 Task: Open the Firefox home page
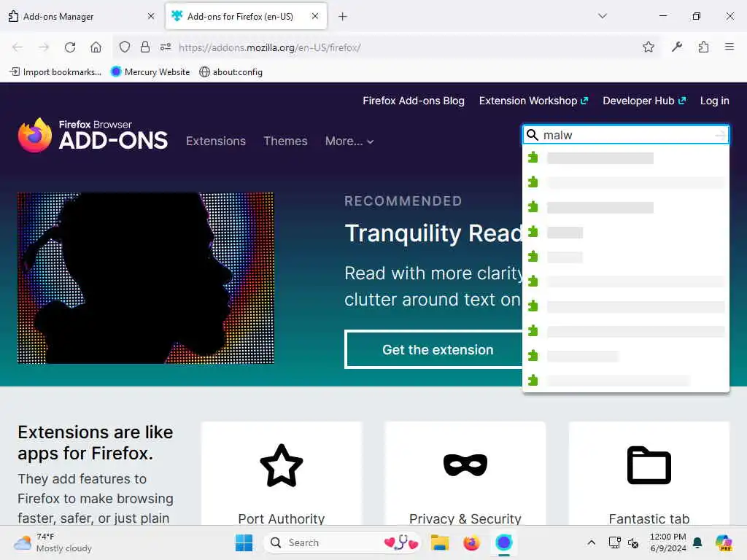pyautogui.click(x=96, y=47)
